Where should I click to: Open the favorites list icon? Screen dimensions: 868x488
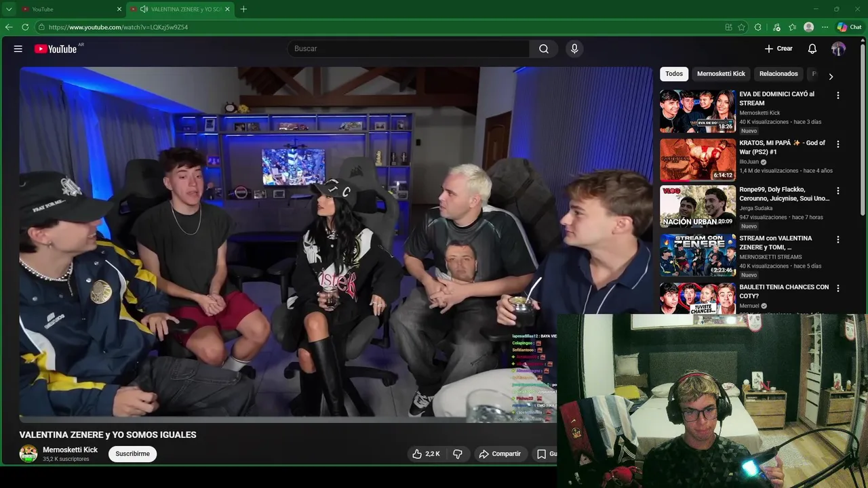[793, 27]
